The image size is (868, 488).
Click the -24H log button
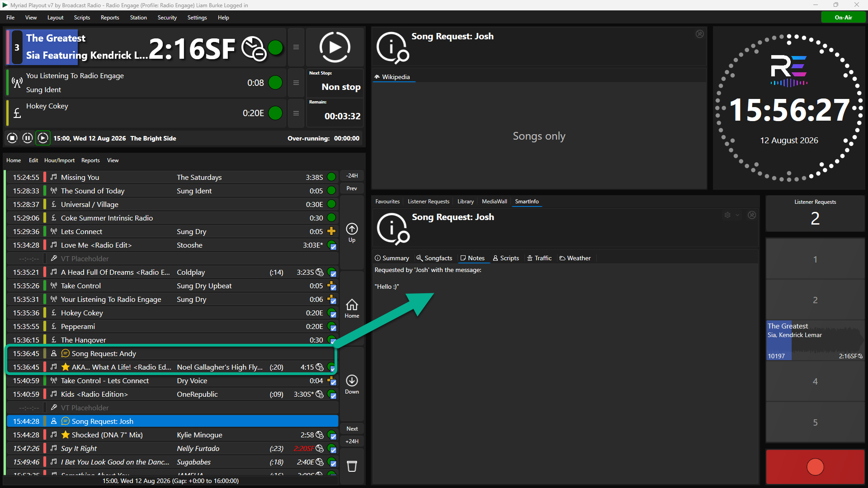[x=352, y=176]
